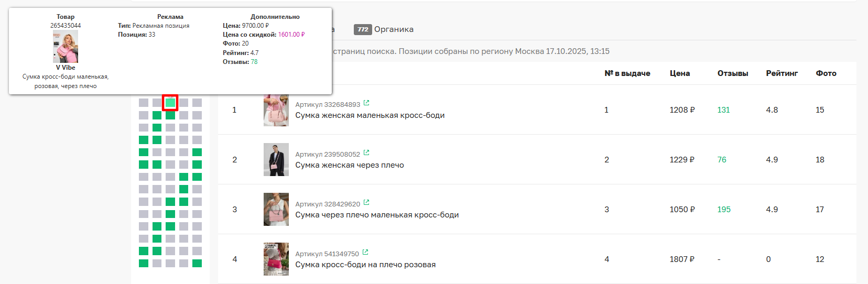The image size is (868, 284).
Task: Select text Артикул 541349750
Action: tap(327, 254)
